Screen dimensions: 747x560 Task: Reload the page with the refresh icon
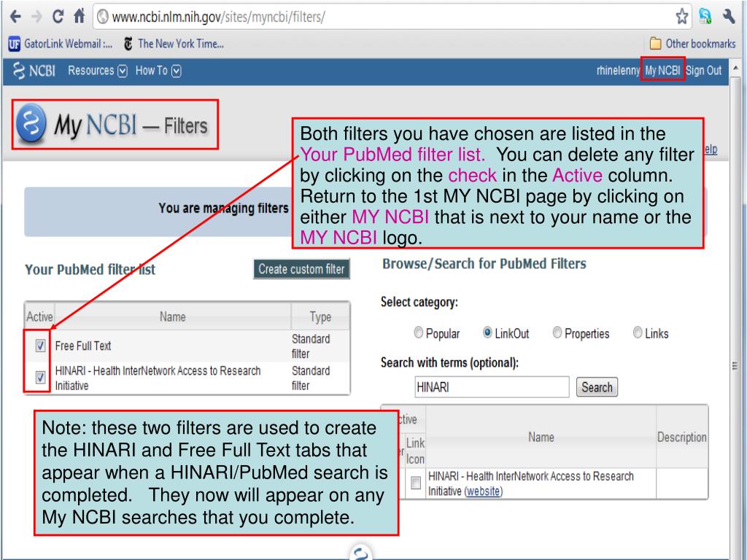click(58, 17)
